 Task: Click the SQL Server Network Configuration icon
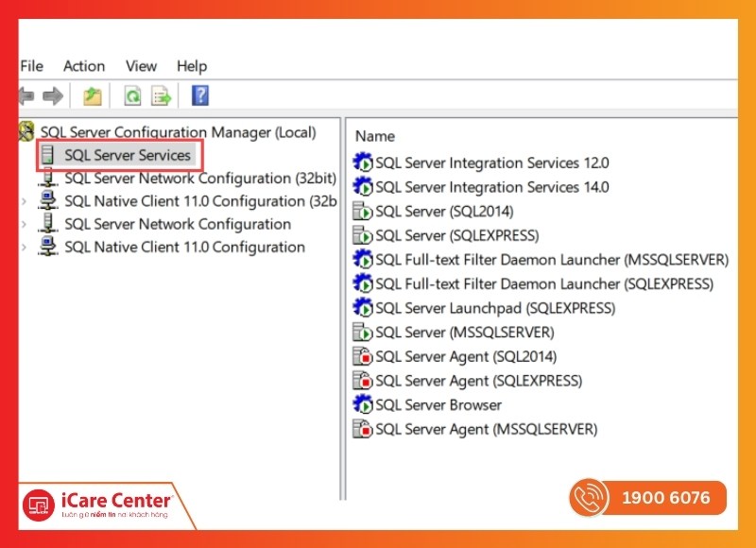pyautogui.click(x=48, y=224)
